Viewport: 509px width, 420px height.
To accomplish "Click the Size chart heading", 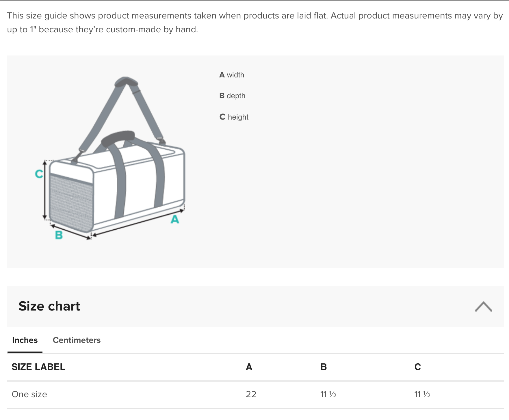I will (49, 306).
